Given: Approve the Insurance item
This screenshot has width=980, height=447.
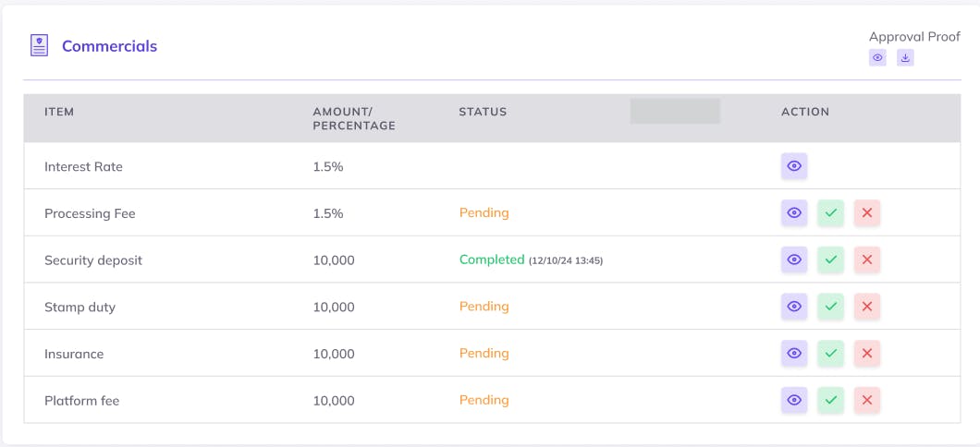Looking at the screenshot, I should [830, 354].
